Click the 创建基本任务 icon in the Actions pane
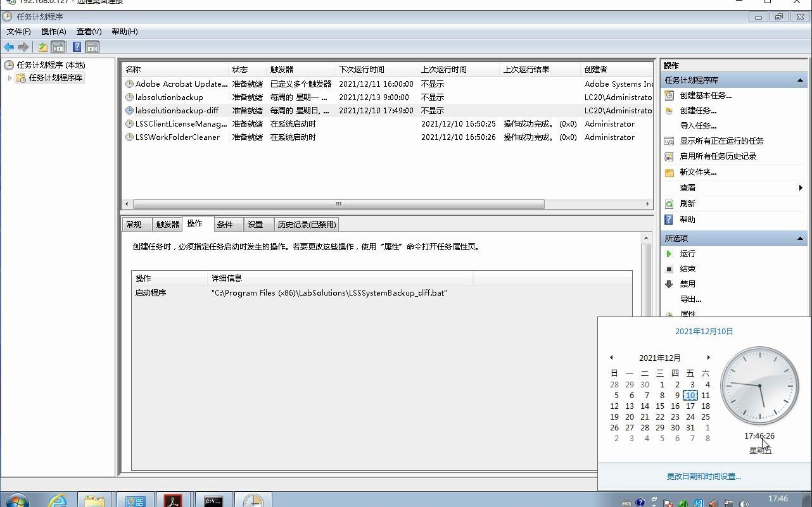 [x=668, y=95]
